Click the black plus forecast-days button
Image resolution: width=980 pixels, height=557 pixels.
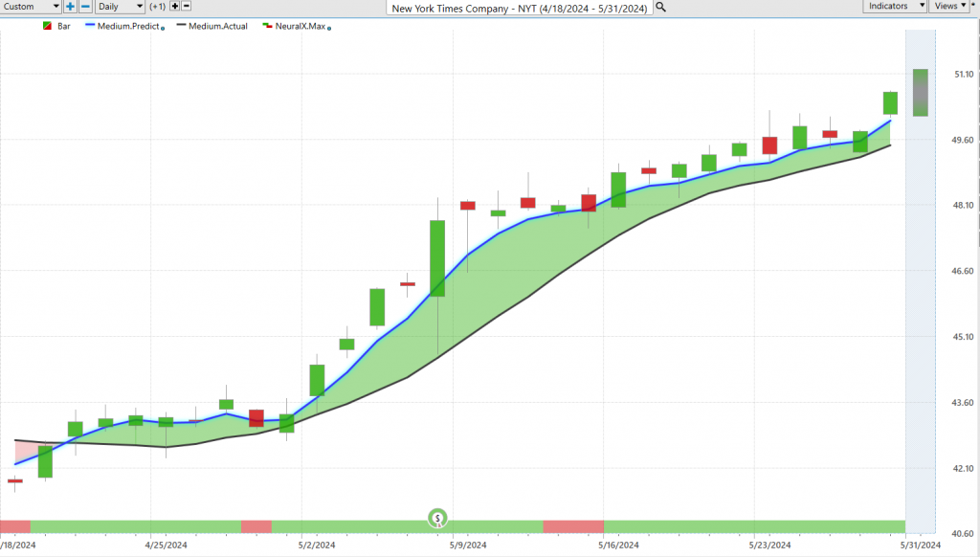174,7
